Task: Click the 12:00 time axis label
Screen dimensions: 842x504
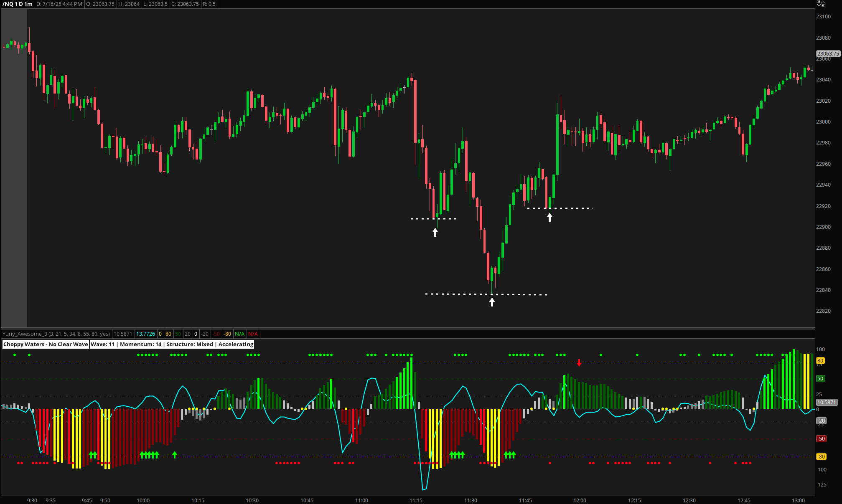Action: pyautogui.click(x=580, y=500)
